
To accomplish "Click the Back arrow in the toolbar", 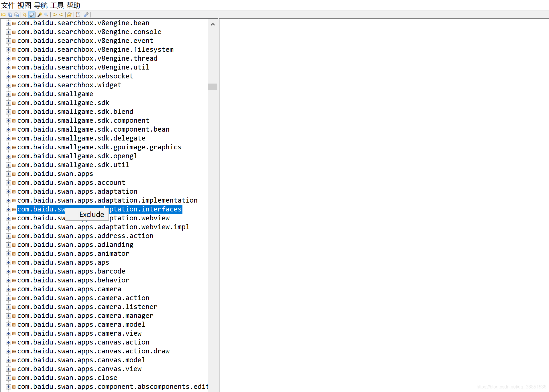I will point(55,15).
